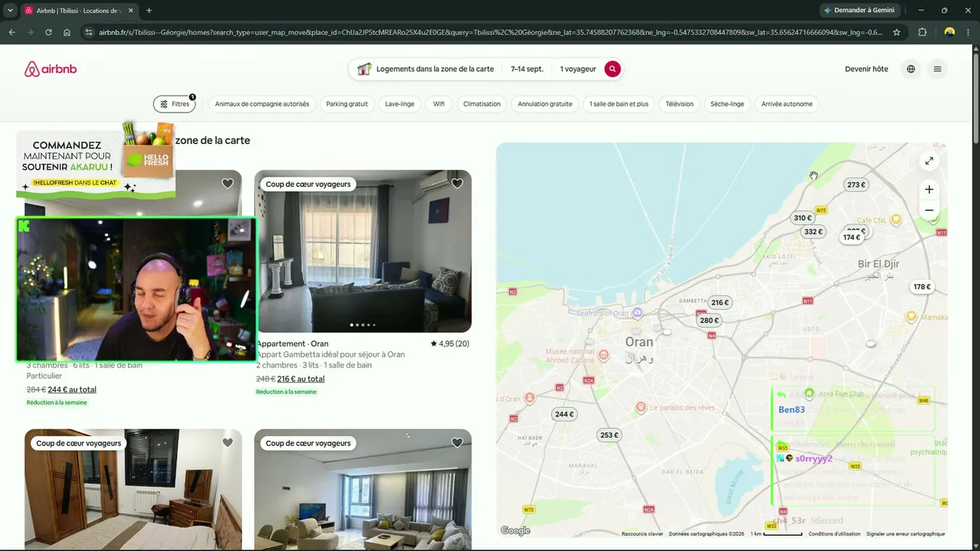Image resolution: width=980 pixels, height=551 pixels.
Task: Open the browser extensions menu
Action: click(922, 32)
